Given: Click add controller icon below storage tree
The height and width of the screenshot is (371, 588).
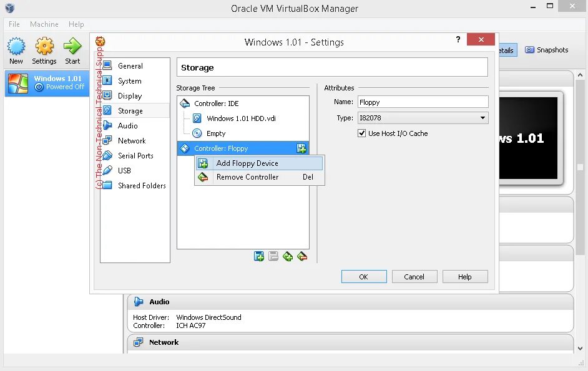Looking at the screenshot, I should [x=288, y=256].
